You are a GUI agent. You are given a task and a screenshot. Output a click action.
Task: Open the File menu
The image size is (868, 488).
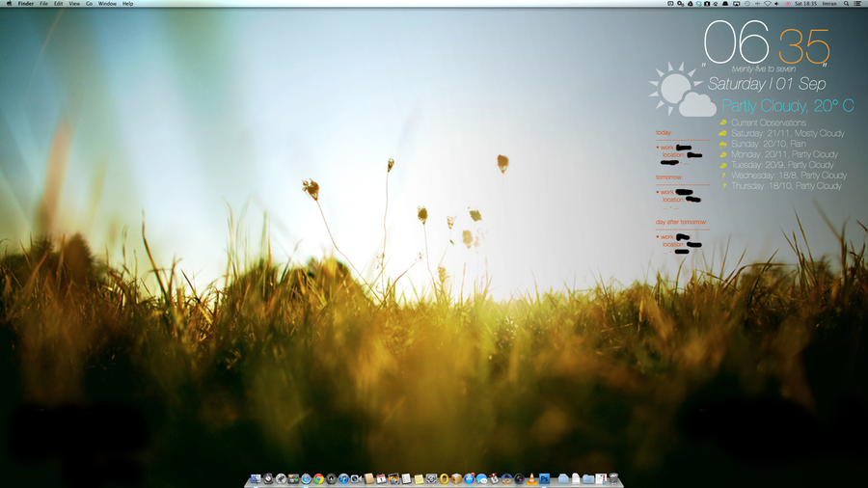point(43,3)
